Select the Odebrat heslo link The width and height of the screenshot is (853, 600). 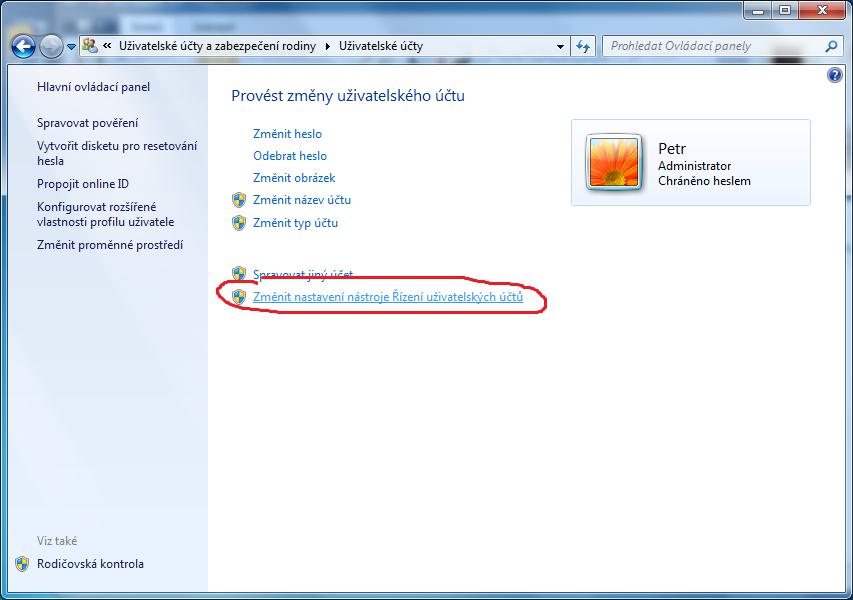[x=290, y=156]
